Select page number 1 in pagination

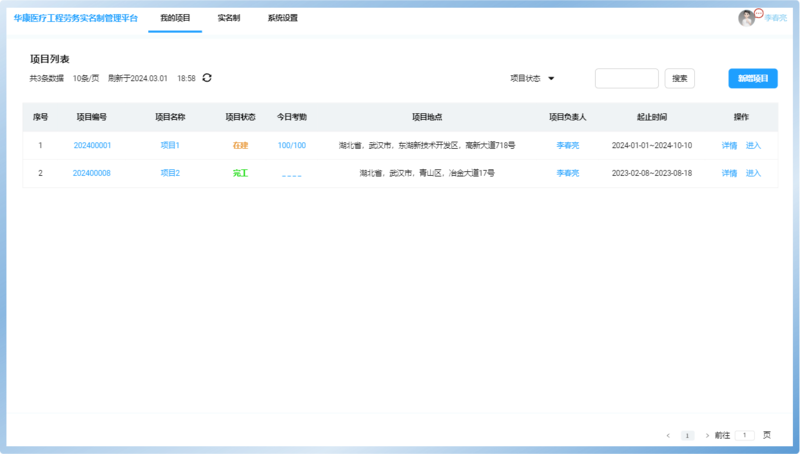pyautogui.click(x=687, y=435)
